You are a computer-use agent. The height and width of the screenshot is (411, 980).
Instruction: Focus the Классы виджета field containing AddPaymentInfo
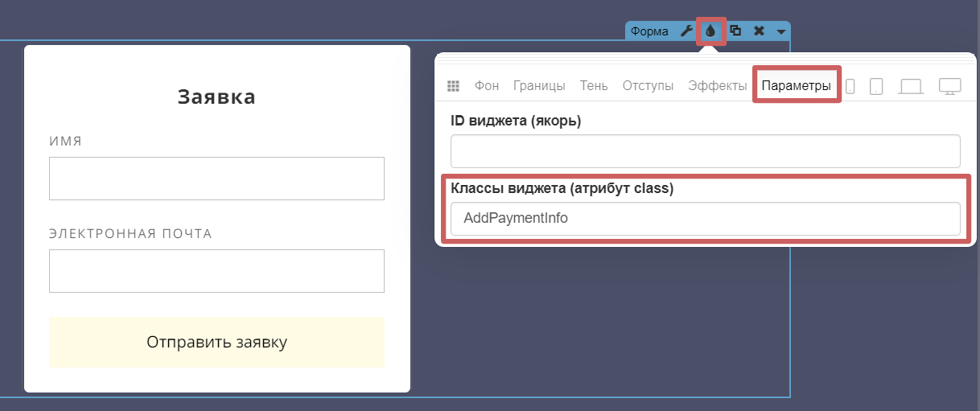pos(705,218)
